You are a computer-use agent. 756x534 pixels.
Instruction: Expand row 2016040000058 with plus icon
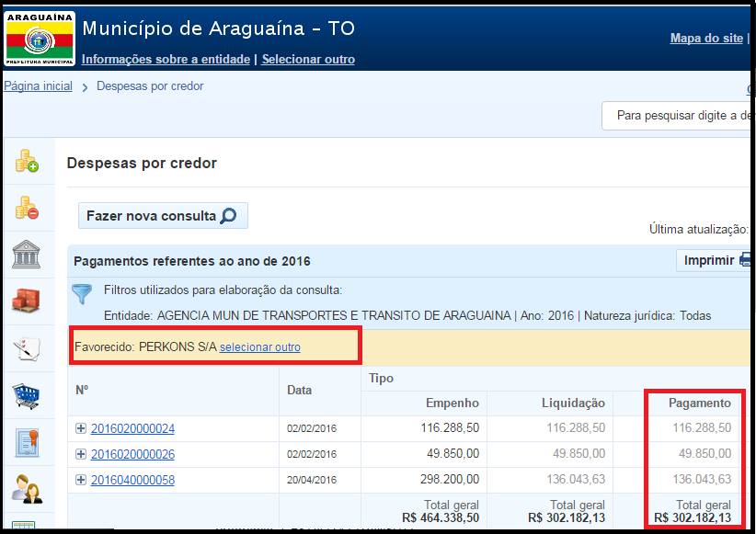81,480
